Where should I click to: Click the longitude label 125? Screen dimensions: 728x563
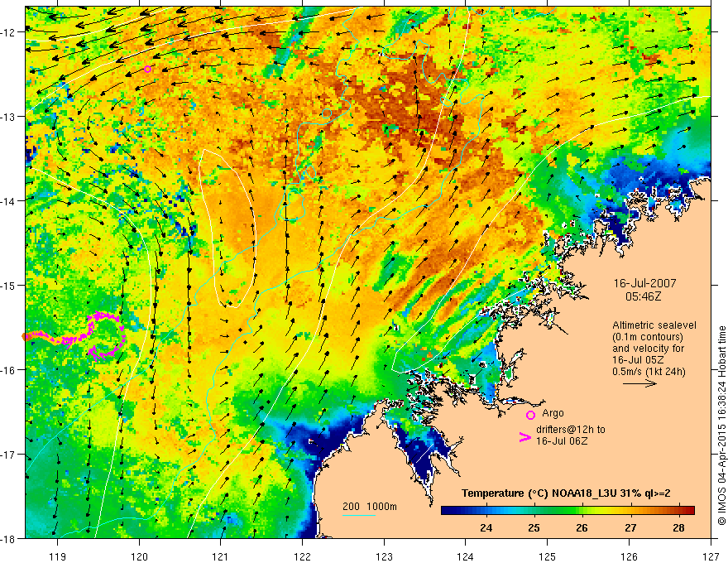pyautogui.click(x=548, y=556)
